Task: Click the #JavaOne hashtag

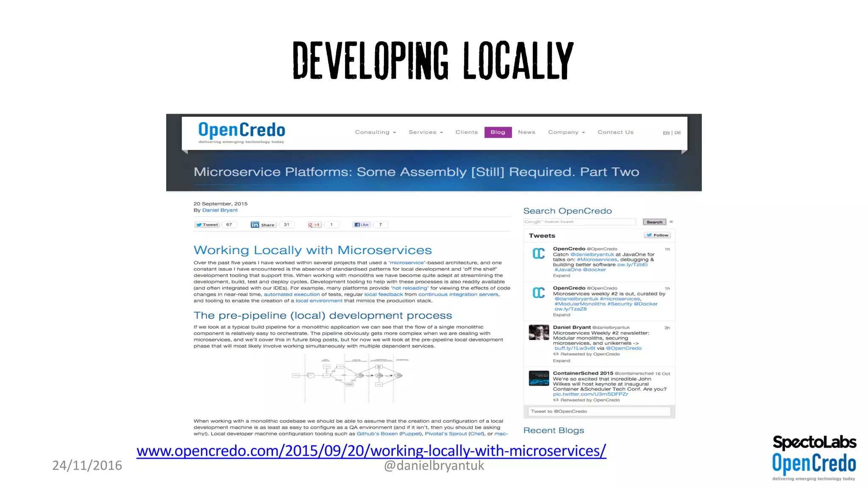Action: coord(568,270)
